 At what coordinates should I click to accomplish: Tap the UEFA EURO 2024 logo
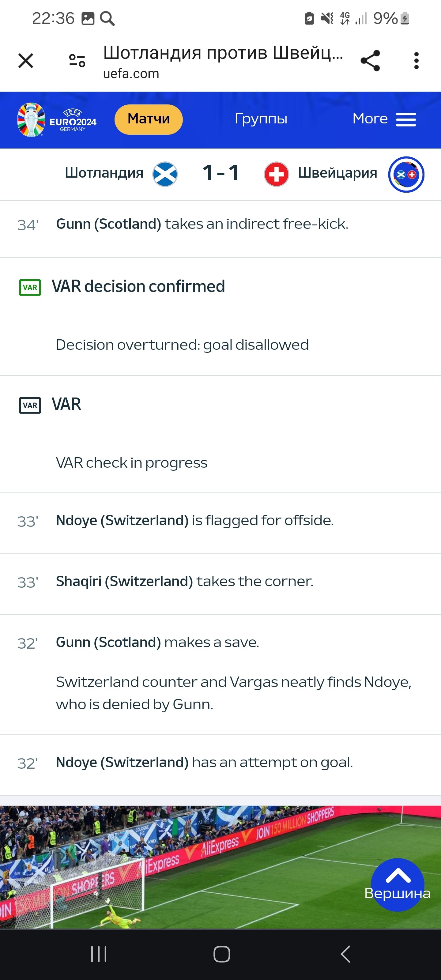[57, 120]
